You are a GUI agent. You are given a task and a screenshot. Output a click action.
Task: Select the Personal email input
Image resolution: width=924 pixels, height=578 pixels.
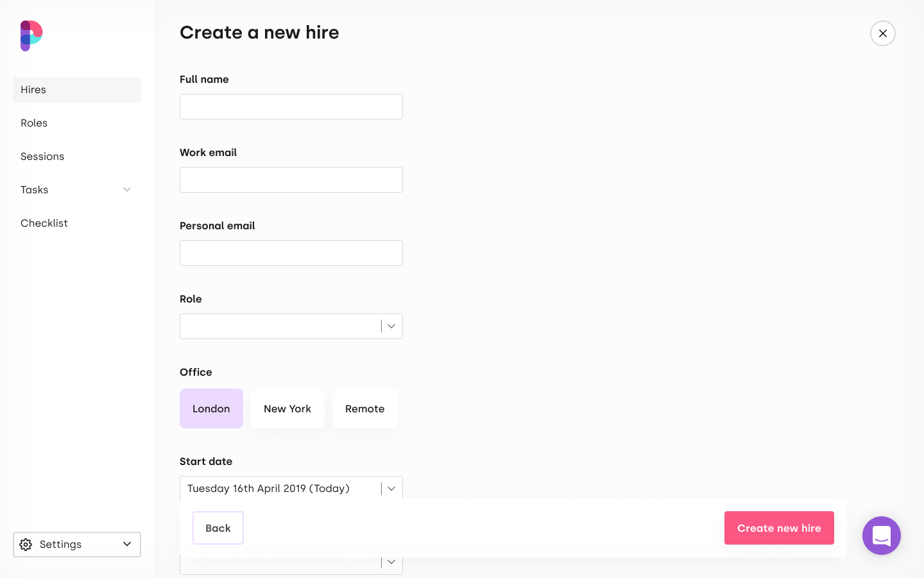point(291,253)
